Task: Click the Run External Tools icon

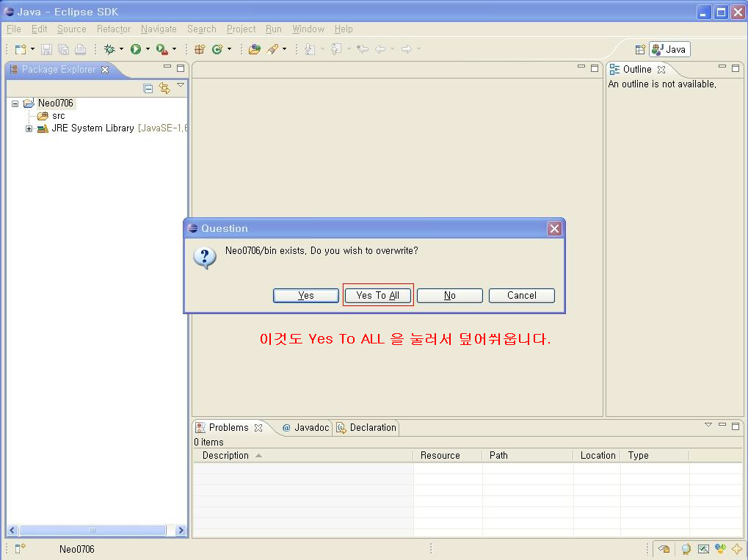Action: [x=161, y=49]
